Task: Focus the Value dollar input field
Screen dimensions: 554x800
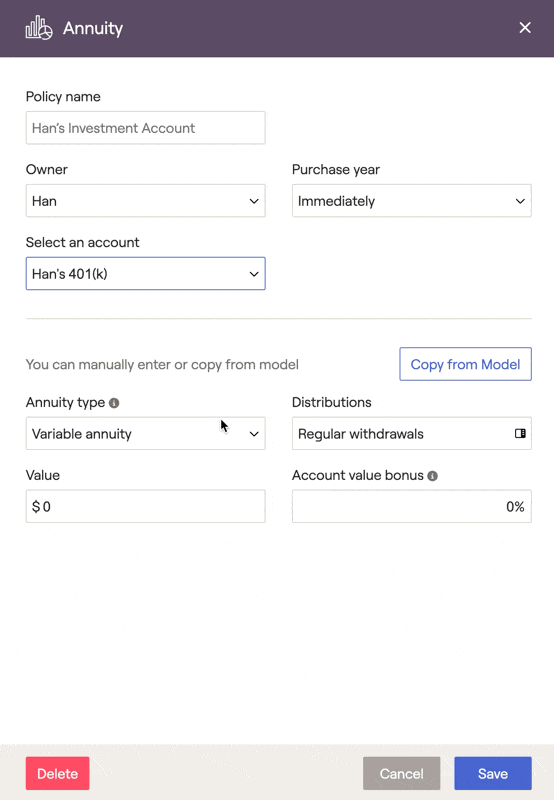Action: (145, 506)
